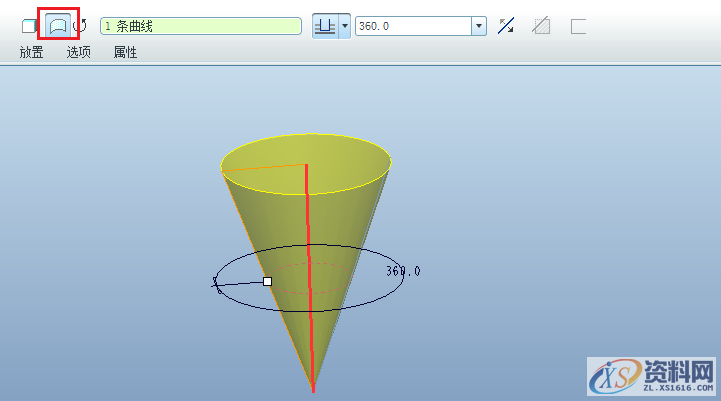Viewport: 721px width, 401px height.
Task: Select the revolve as solid icon
Action: [28, 26]
